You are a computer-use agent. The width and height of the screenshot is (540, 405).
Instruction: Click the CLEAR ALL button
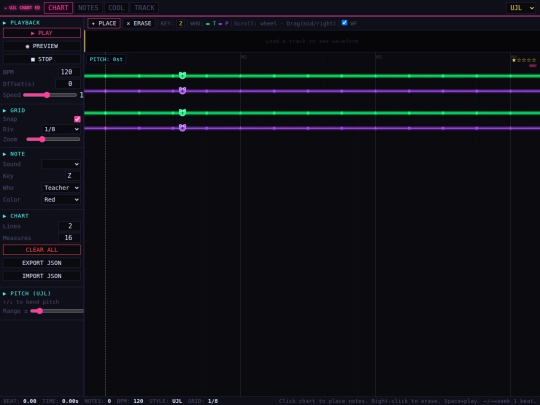point(42,250)
